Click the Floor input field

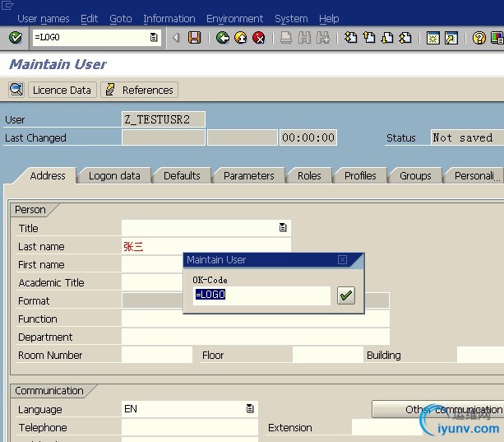coord(327,355)
